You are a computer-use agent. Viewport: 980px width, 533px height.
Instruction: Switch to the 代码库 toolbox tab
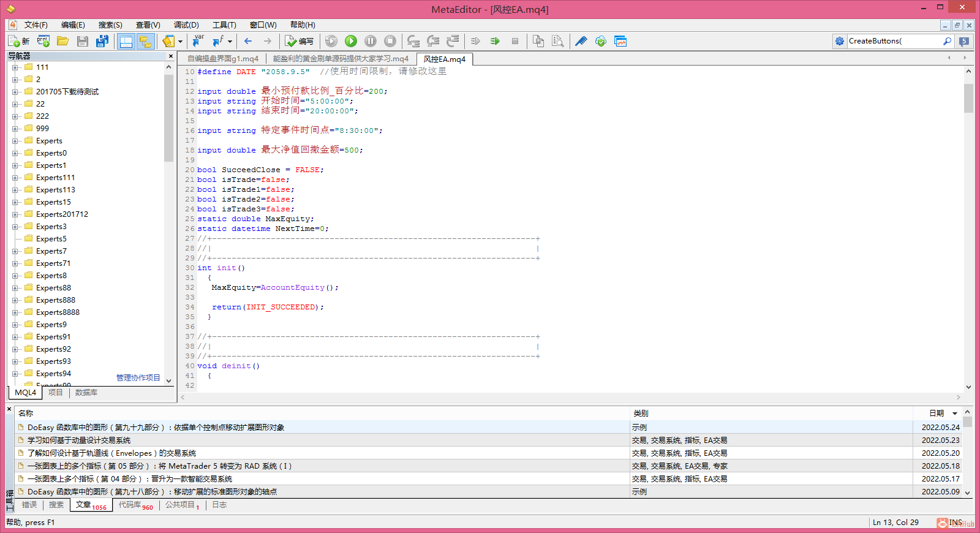coord(135,505)
